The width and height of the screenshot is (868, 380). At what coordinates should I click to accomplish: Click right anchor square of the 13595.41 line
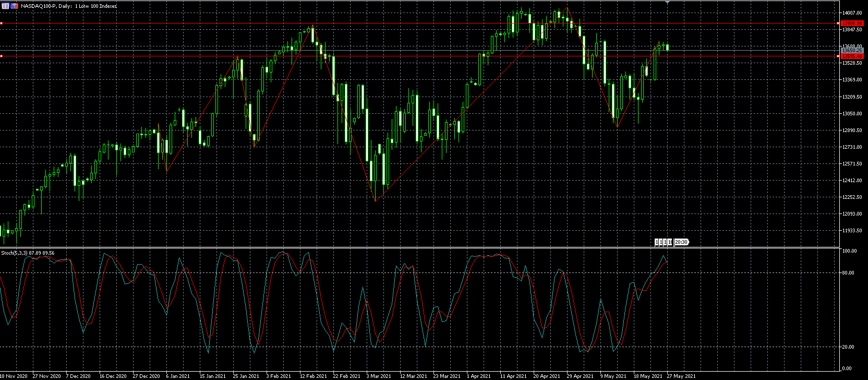click(x=838, y=56)
